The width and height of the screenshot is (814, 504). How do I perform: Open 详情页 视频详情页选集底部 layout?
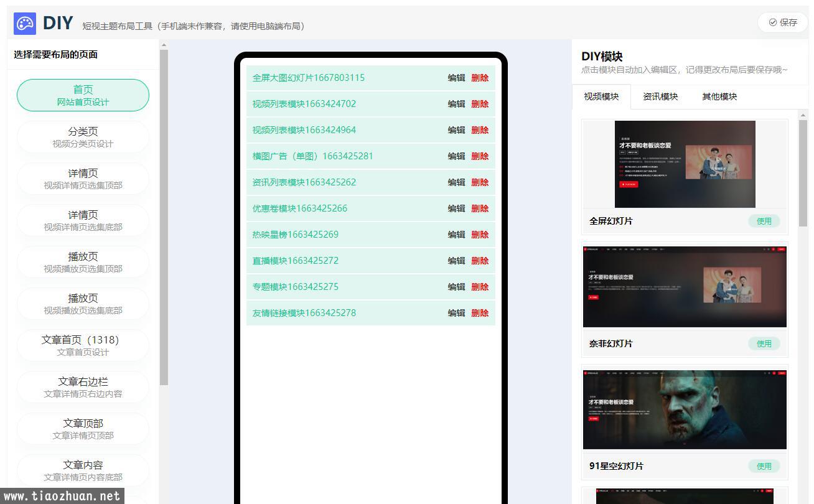pos(83,220)
